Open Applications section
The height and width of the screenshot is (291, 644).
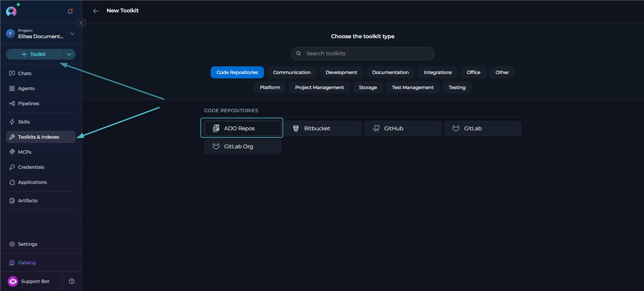point(41,182)
